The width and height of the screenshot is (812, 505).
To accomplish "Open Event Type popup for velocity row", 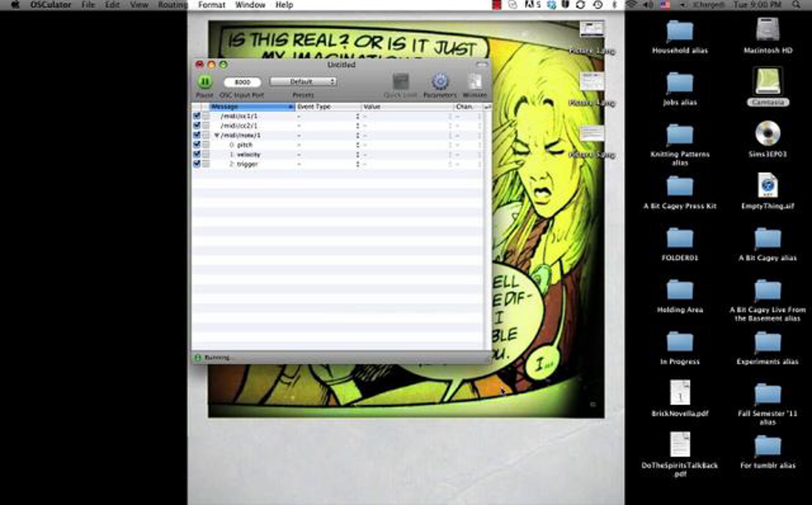I will point(328,155).
